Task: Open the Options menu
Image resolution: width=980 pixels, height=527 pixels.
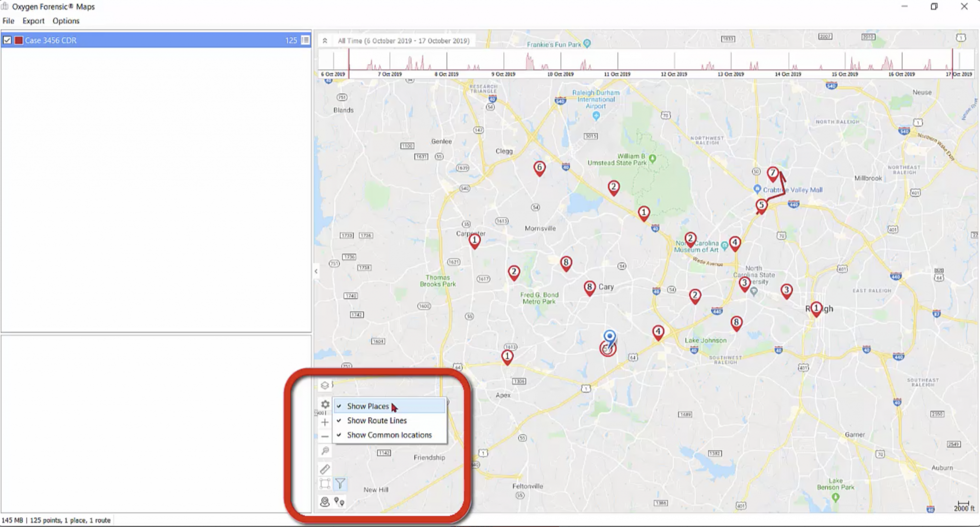Action: [66, 21]
